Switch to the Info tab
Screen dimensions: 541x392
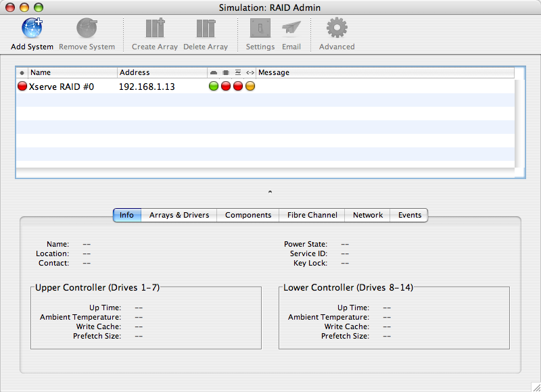tap(126, 215)
